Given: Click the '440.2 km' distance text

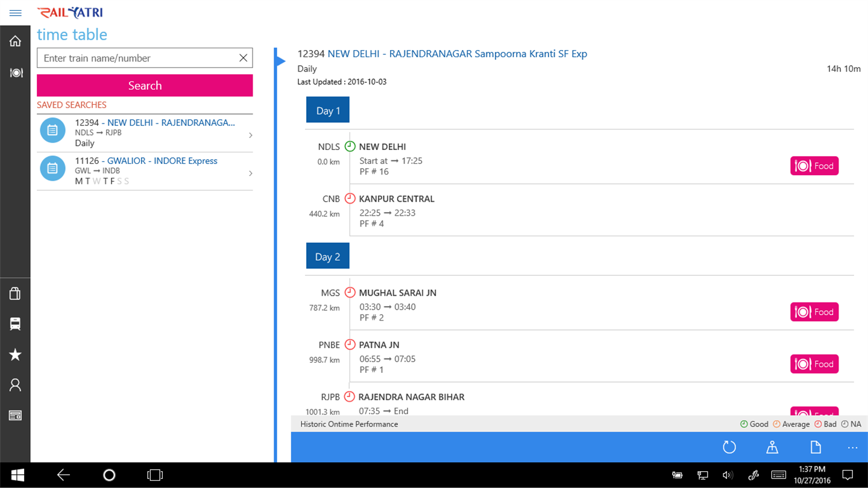Looking at the screenshot, I should (324, 214).
